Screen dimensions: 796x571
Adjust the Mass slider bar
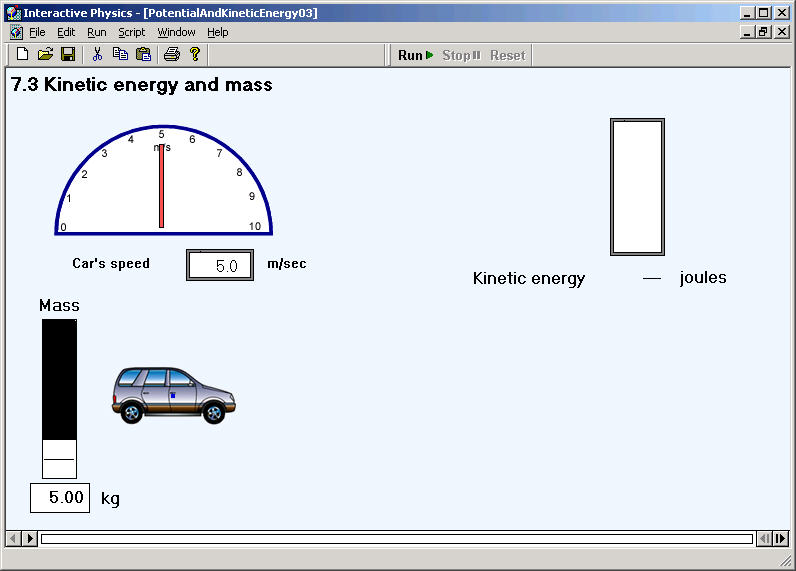coord(59,399)
